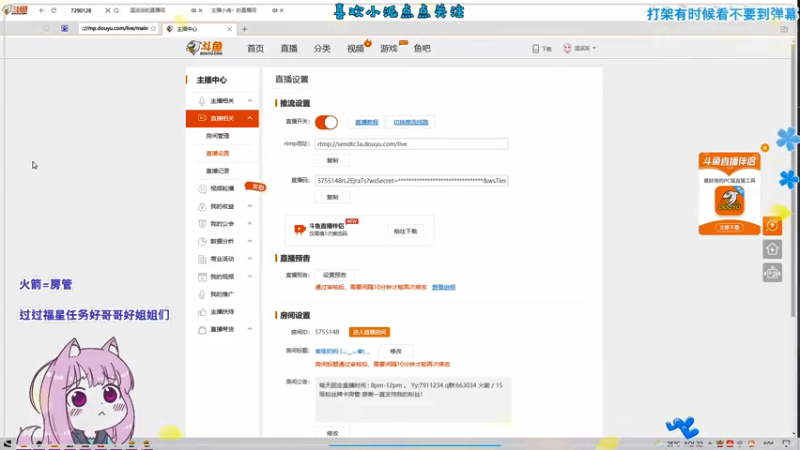Image resolution: width=800 pixels, height=450 pixels.
Task: Click thumbs-up icon beside 主播扶持
Action: coord(202,312)
